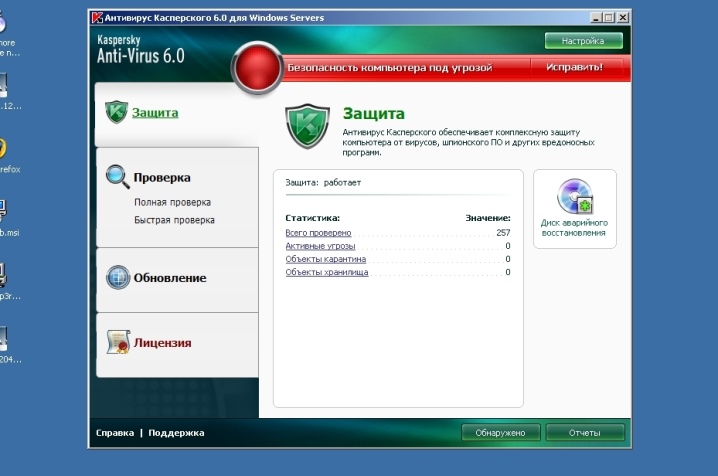Image resolution: width=718 pixels, height=476 pixels.
Task: Click the red status indicator orb
Action: point(257,68)
